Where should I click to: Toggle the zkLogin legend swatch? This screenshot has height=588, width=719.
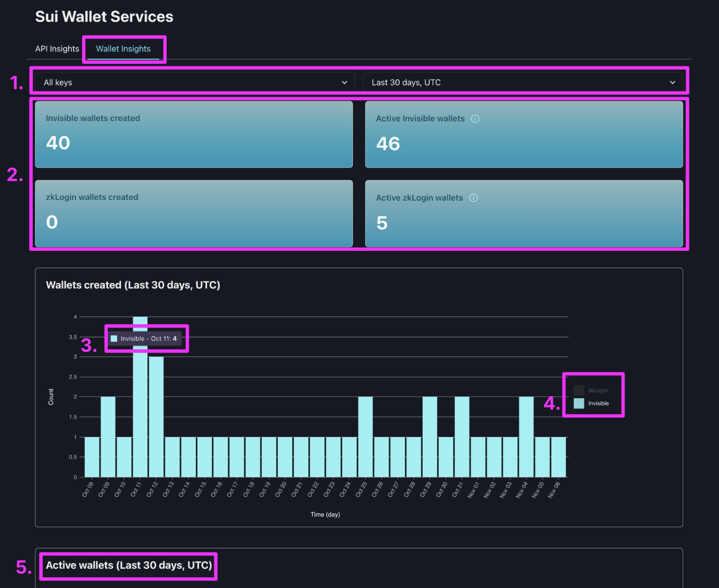click(579, 390)
